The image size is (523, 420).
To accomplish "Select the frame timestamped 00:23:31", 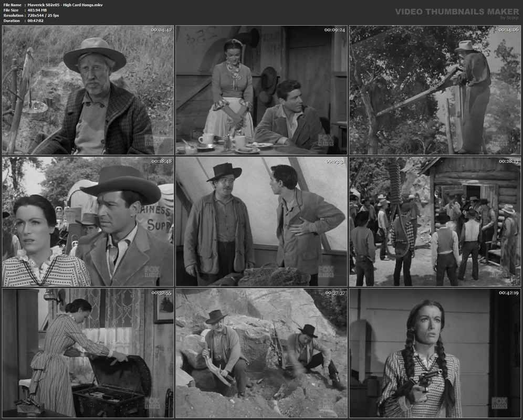I will pos(261,222).
